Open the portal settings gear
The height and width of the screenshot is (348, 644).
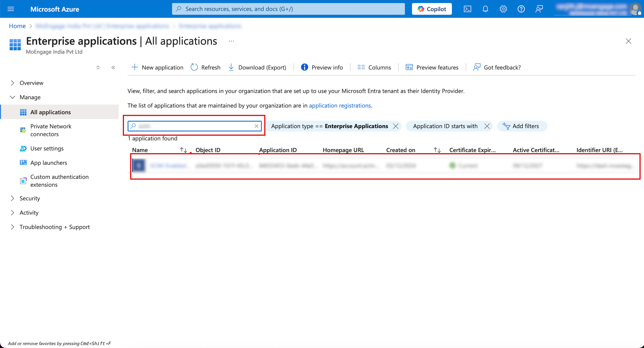pyautogui.click(x=503, y=9)
